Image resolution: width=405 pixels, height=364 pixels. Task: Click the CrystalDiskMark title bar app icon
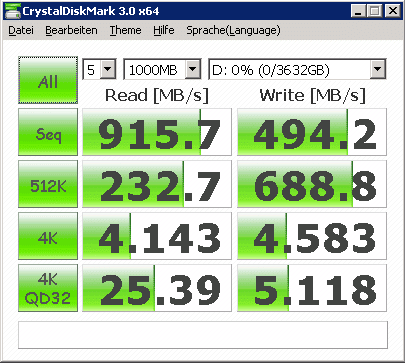[12, 11]
